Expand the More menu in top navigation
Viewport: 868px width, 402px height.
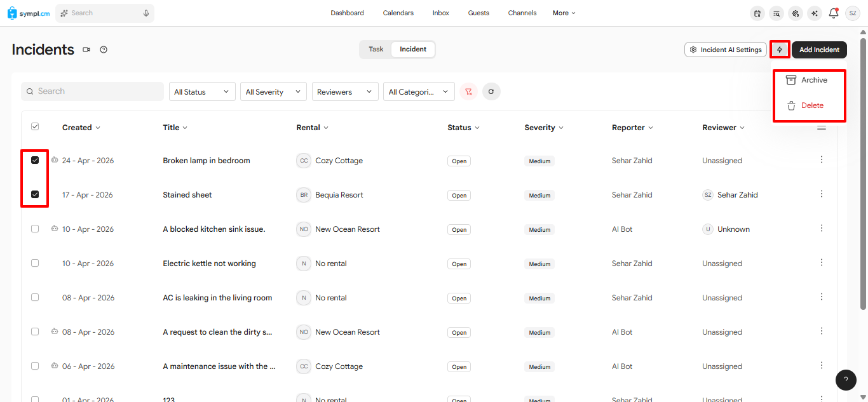[x=564, y=13]
